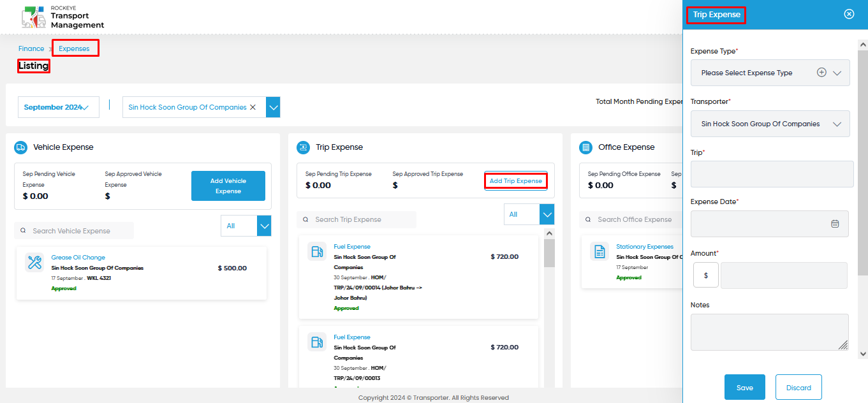Click the Search Trip Expense field
Image resolution: width=868 pixels, height=403 pixels.
coord(357,219)
